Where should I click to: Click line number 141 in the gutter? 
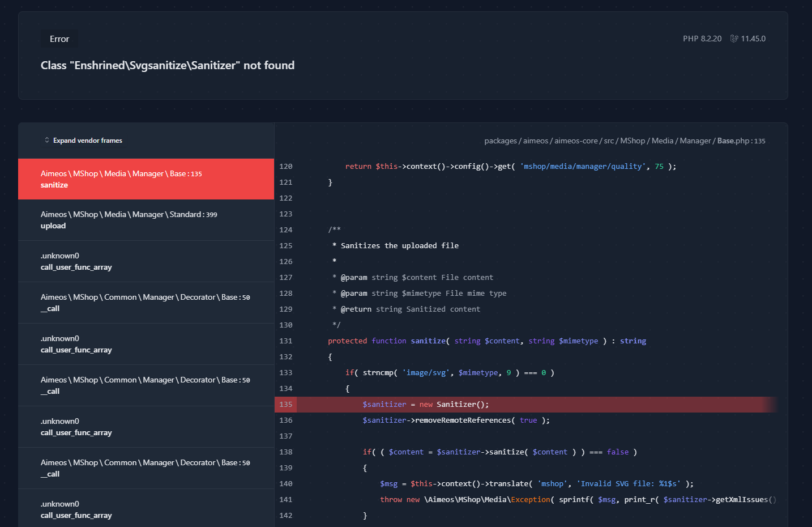(x=286, y=500)
